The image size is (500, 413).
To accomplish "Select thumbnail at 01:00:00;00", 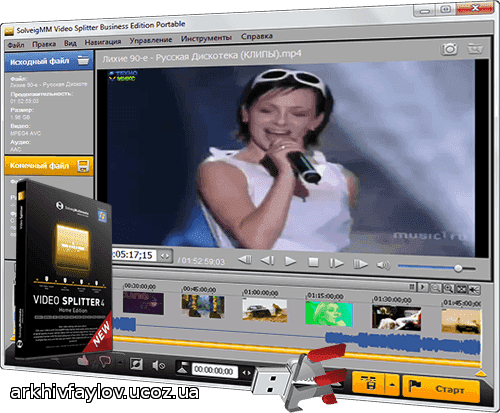I will (264, 310).
